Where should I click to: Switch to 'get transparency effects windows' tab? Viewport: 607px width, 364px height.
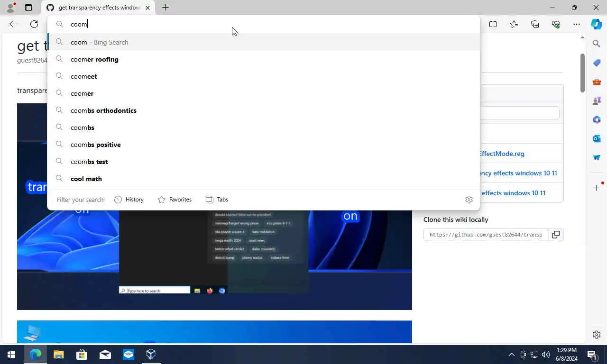pos(99,8)
